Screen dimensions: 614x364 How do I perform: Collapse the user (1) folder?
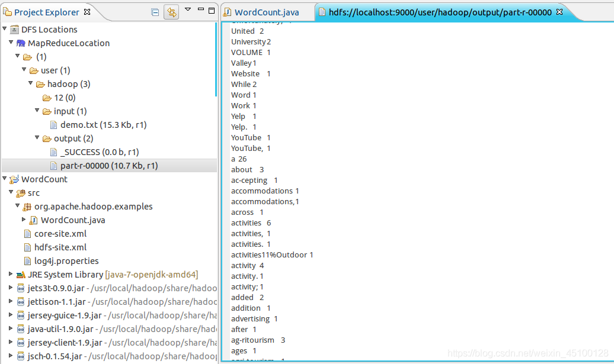pos(24,69)
